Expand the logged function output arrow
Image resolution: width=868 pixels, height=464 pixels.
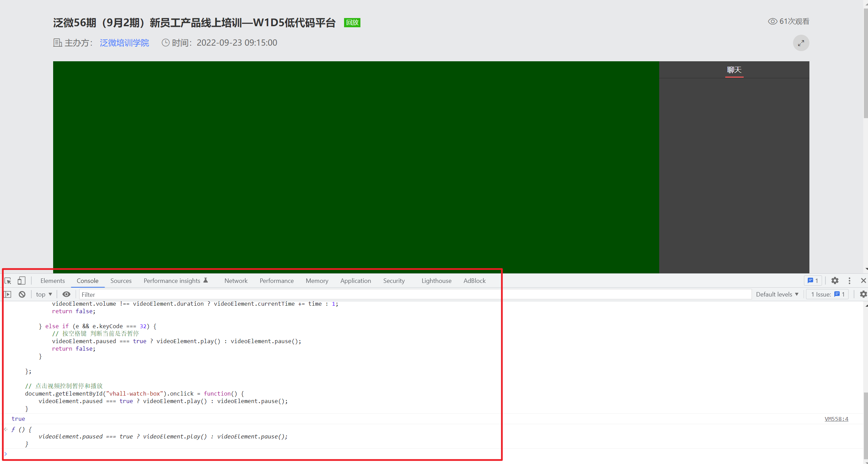click(6, 430)
